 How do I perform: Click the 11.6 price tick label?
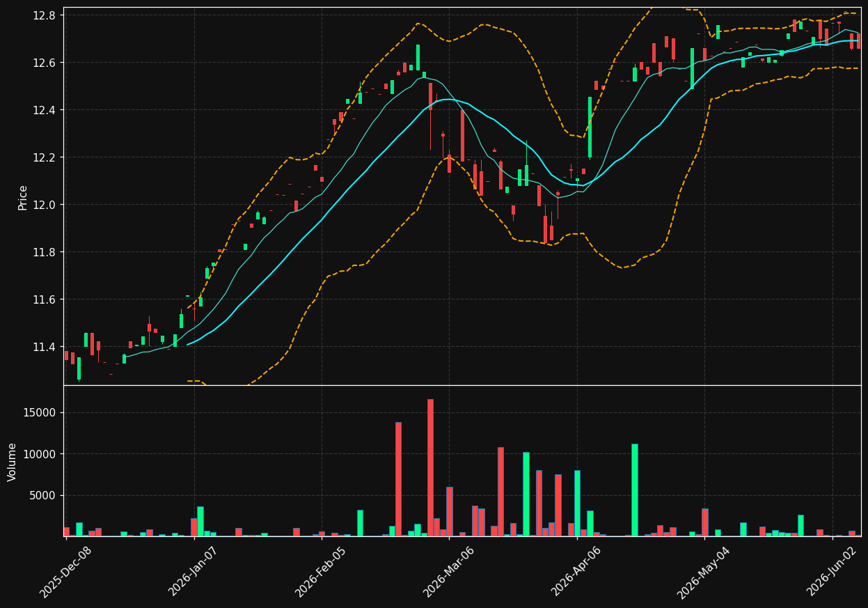point(45,299)
